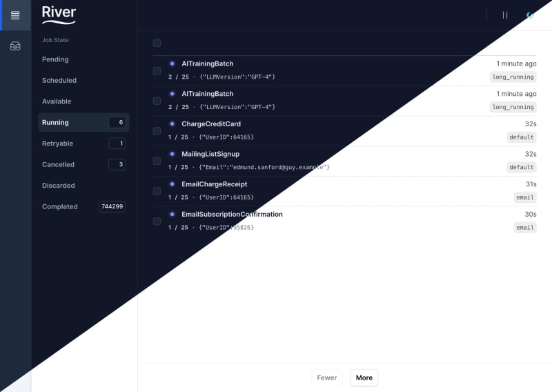Check the EmailSubscriptionConfirmation job checkbox
The image size is (552, 392).
pyautogui.click(x=157, y=221)
